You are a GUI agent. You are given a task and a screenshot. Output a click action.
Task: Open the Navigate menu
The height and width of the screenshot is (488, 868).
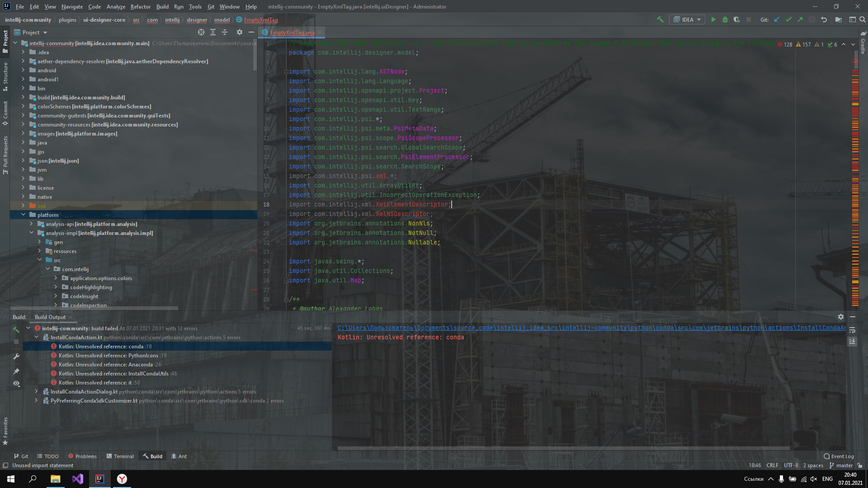click(72, 6)
